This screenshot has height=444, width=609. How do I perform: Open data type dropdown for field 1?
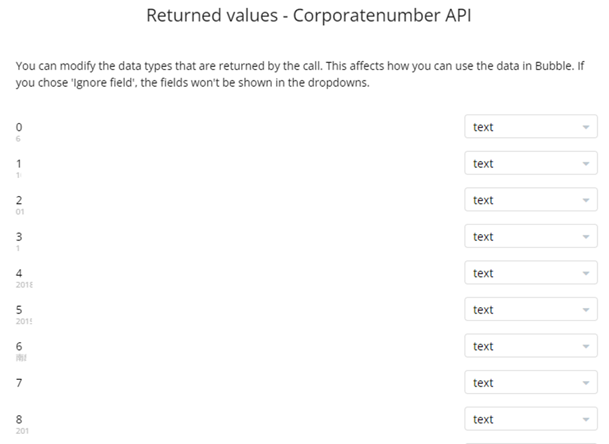(530, 163)
